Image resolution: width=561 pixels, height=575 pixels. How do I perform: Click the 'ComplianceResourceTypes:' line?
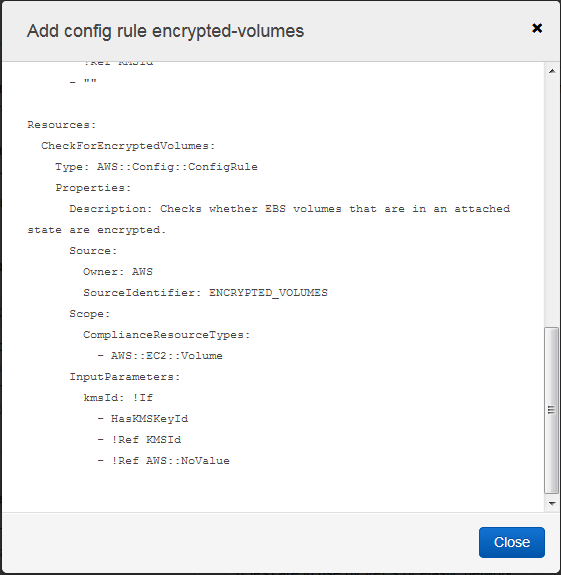(166, 335)
